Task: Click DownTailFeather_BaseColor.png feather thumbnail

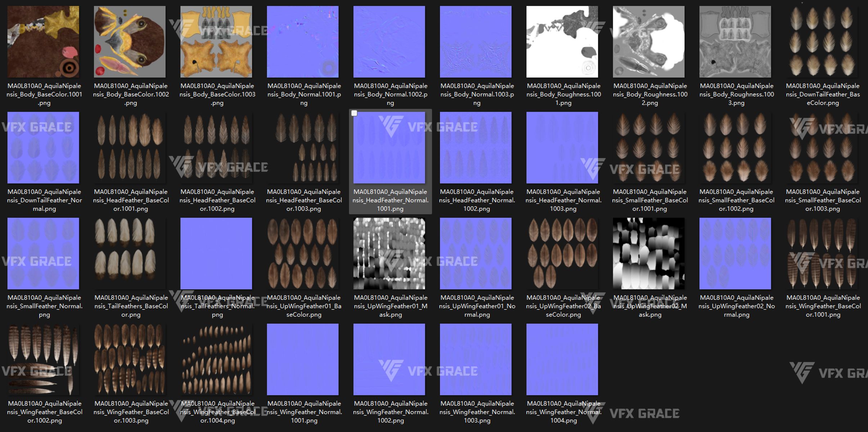Action: 822,42
